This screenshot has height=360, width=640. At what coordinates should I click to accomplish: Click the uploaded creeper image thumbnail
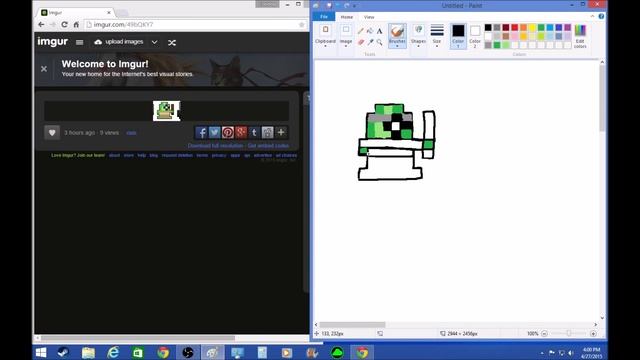[166, 111]
